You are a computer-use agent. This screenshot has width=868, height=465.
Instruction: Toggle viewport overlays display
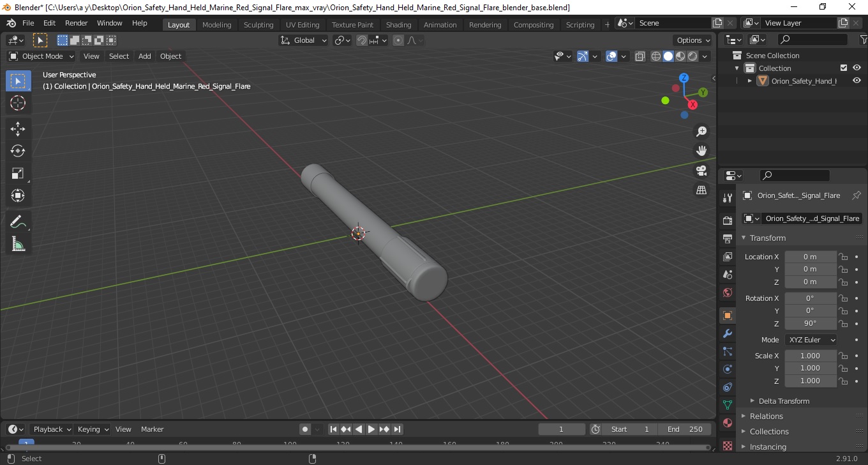point(611,56)
